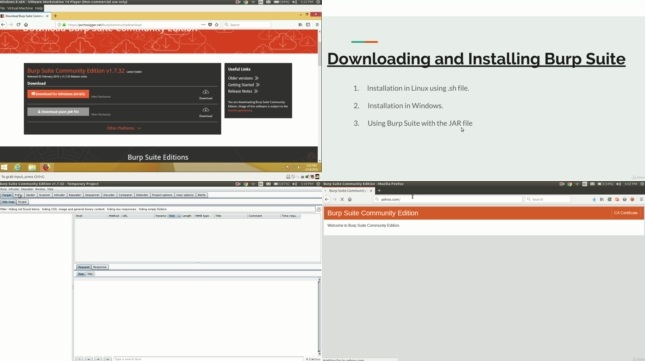Open page actions menu in the PortSwigger address bar
This screenshot has width=645, height=361.
(203, 25)
